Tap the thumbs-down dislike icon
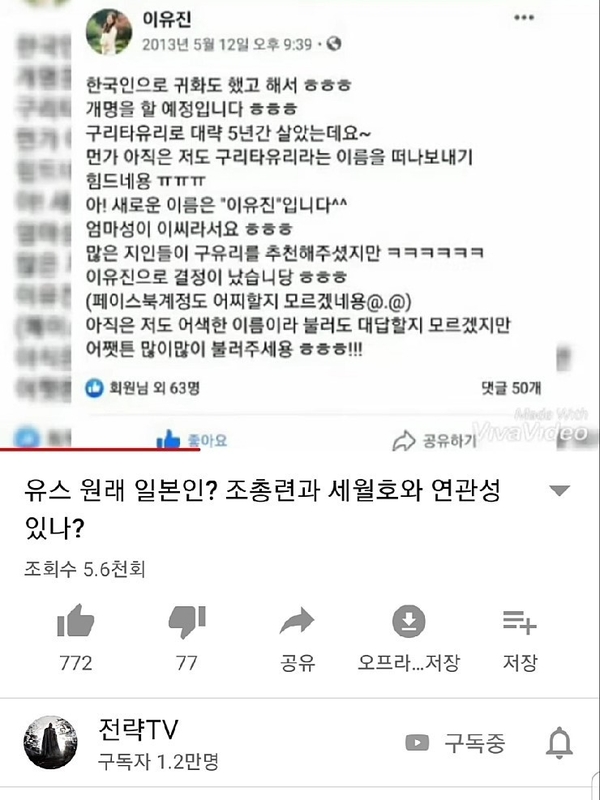The width and height of the screenshot is (600, 800). (187, 621)
